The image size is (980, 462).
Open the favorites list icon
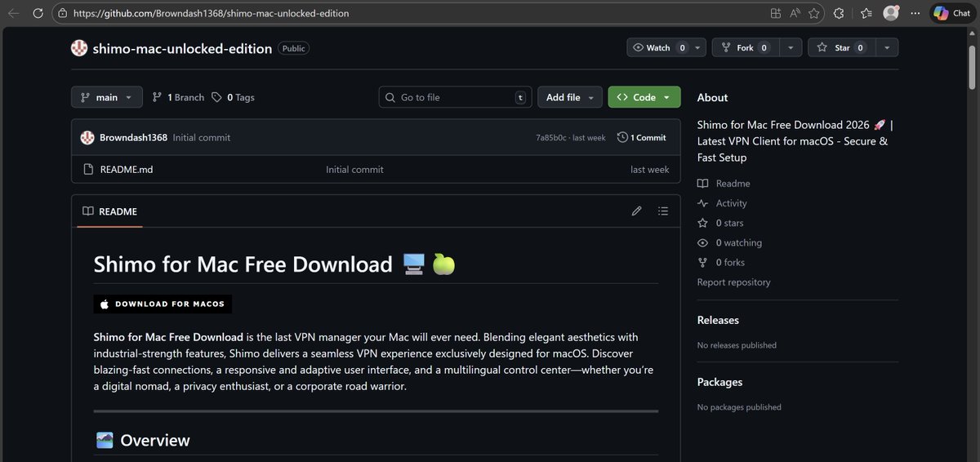pyautogui.click(x=866, y=13)
